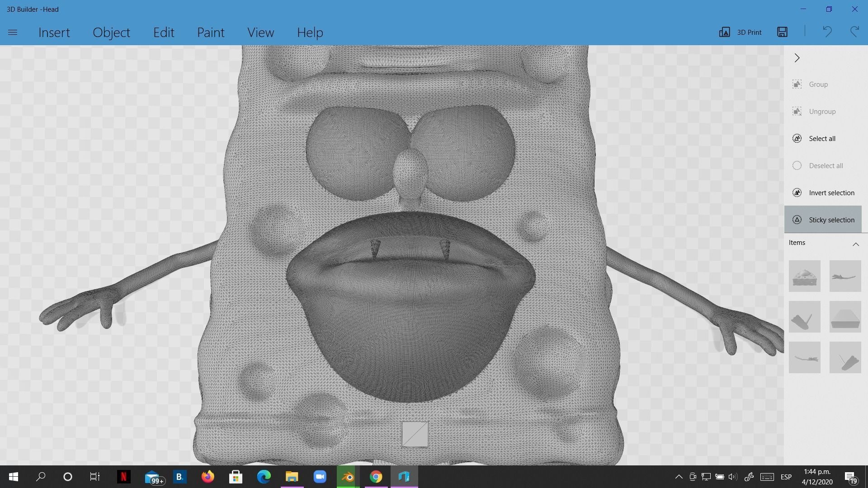Open Cortana from the taskbar

coord(68,477)
